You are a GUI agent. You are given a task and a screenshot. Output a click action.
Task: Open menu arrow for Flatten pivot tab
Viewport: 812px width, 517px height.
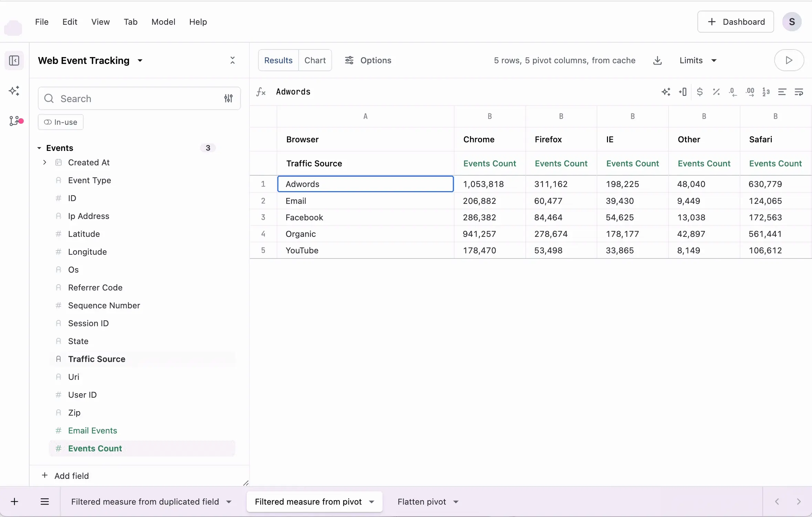point(456,502)
